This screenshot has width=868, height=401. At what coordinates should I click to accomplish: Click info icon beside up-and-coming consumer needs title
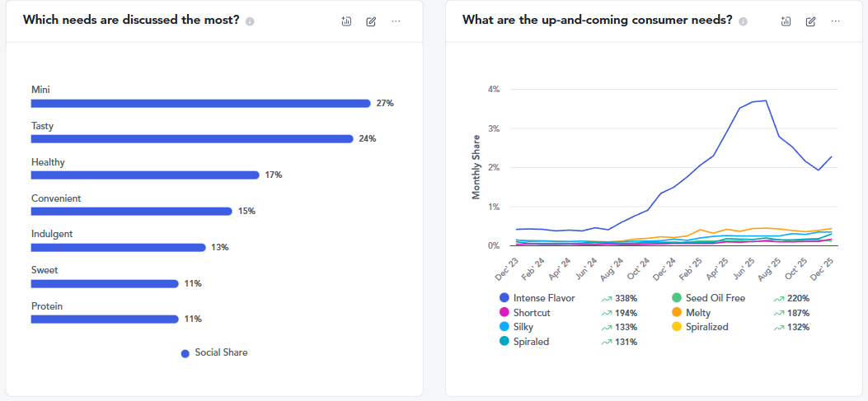point(743,21)
